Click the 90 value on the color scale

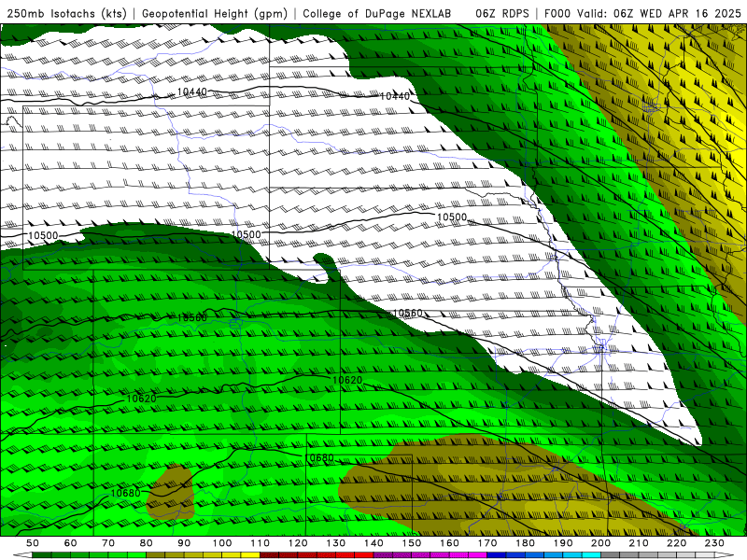point(184,543)
